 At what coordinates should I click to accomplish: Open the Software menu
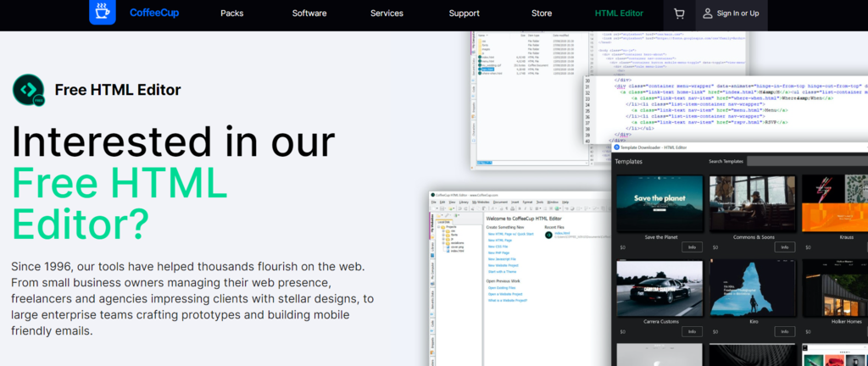tap(309, 14)
